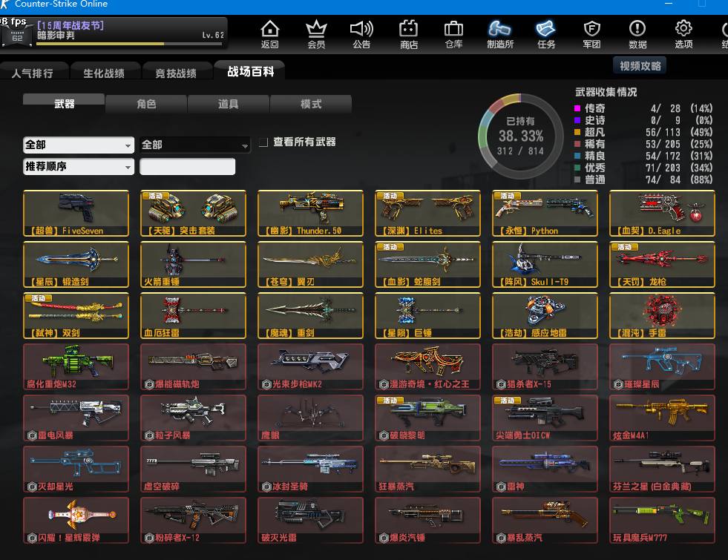Open the 制造所 crafting icon
The image size is (728, 560).
(500, 34)
